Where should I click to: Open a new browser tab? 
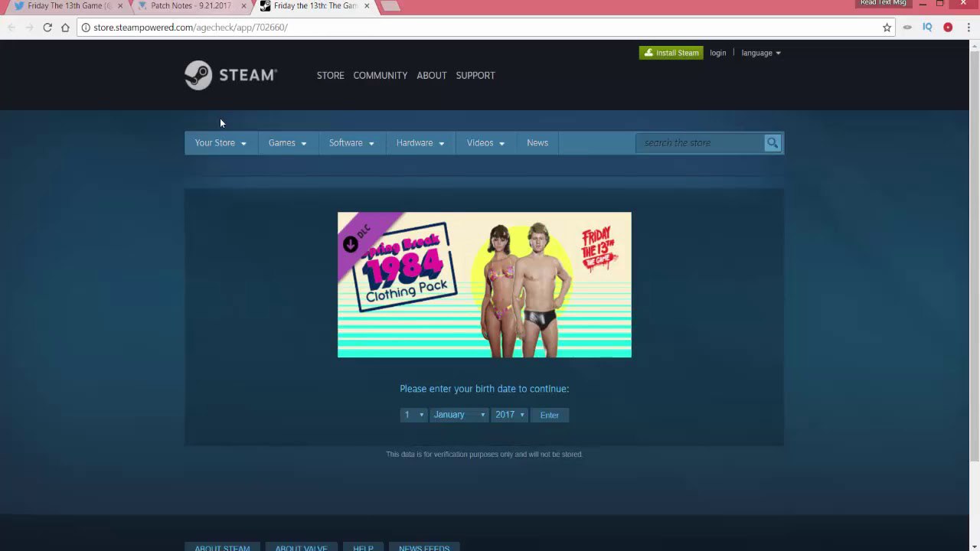point(390,6)
